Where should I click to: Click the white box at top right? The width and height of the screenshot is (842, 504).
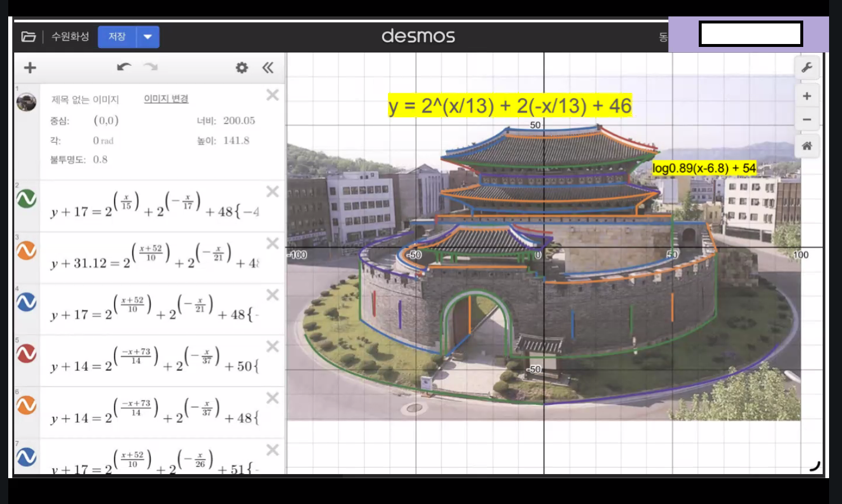click(x=750, y=33)
